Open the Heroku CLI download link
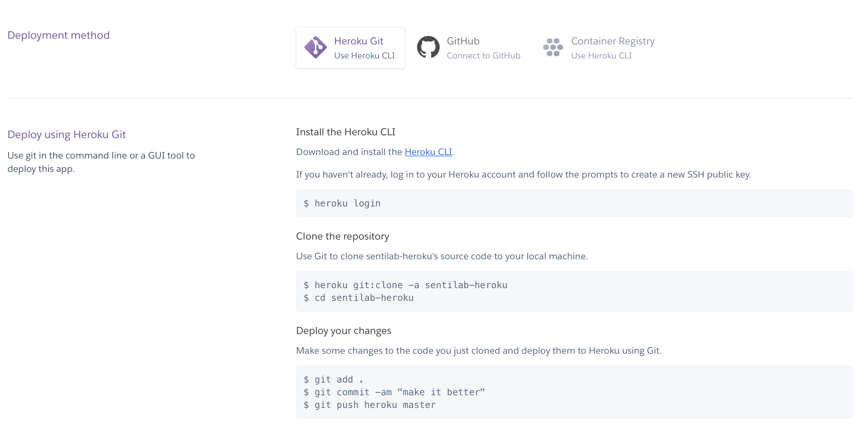The image size is (868, 434). [x=428, y=152]
